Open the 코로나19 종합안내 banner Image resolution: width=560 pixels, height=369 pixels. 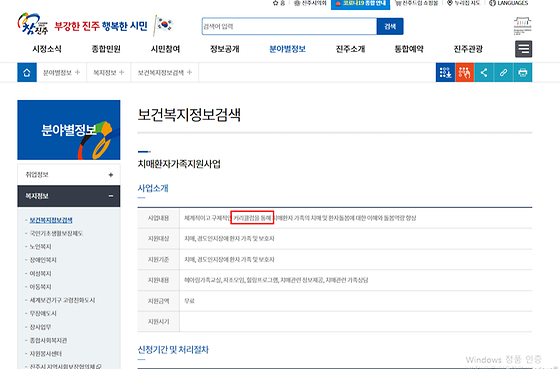pos(360,4)
